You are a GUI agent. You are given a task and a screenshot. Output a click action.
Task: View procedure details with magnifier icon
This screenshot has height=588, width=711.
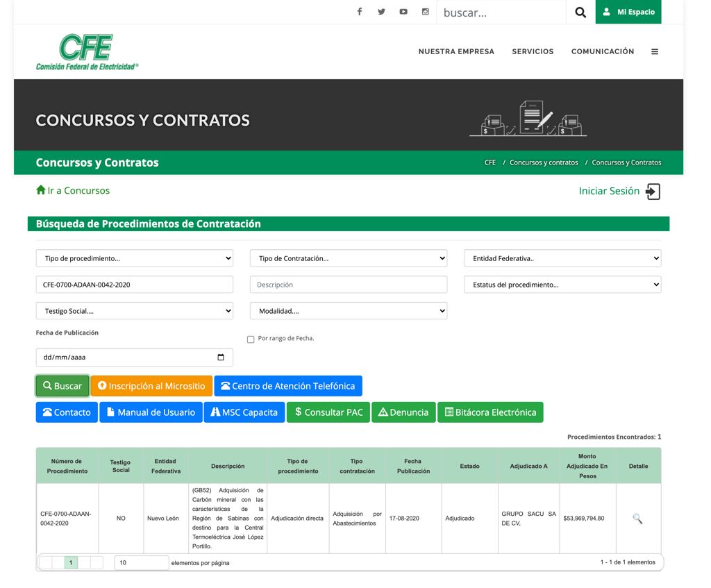[637, 519]
